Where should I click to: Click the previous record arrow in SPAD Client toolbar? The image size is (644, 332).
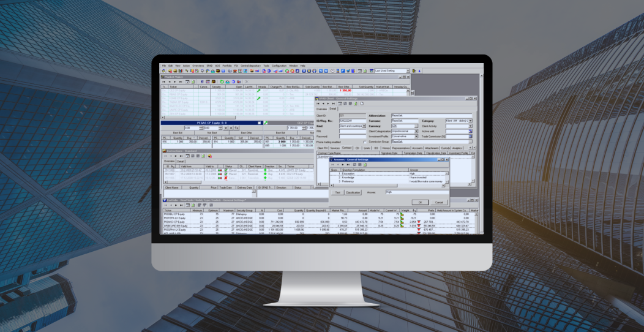point(324,104)
